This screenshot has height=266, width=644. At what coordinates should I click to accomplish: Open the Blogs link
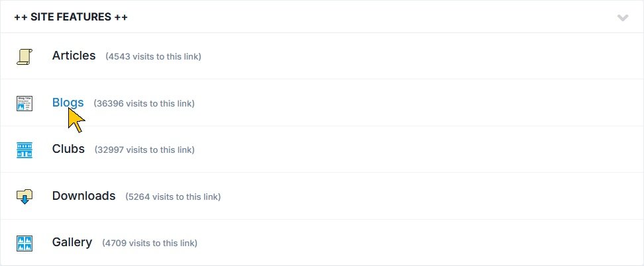click(x=68, y=103)
